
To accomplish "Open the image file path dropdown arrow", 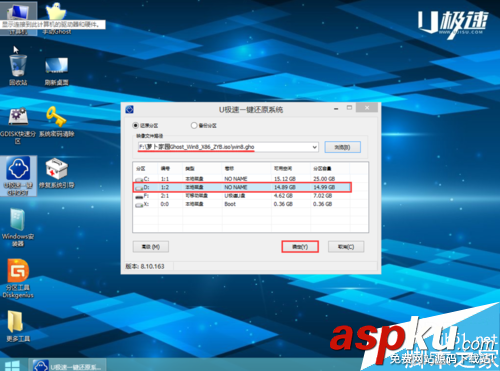I will click(314, 147).
